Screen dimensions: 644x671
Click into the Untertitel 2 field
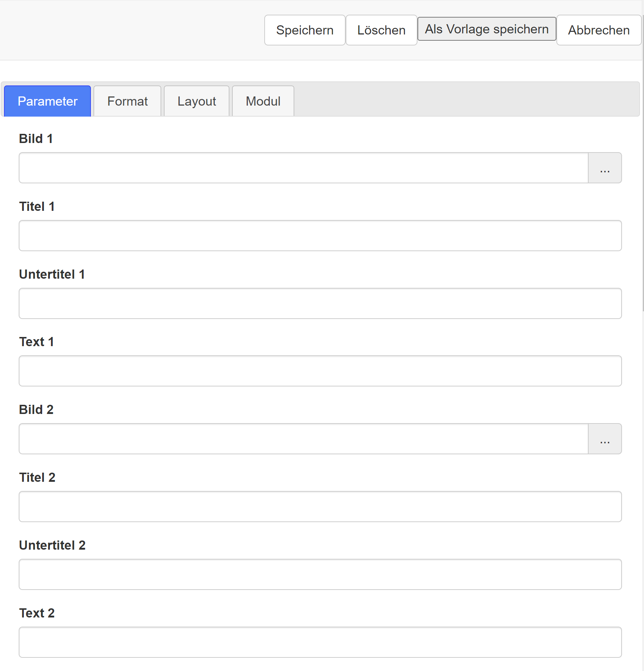(320, 575)
